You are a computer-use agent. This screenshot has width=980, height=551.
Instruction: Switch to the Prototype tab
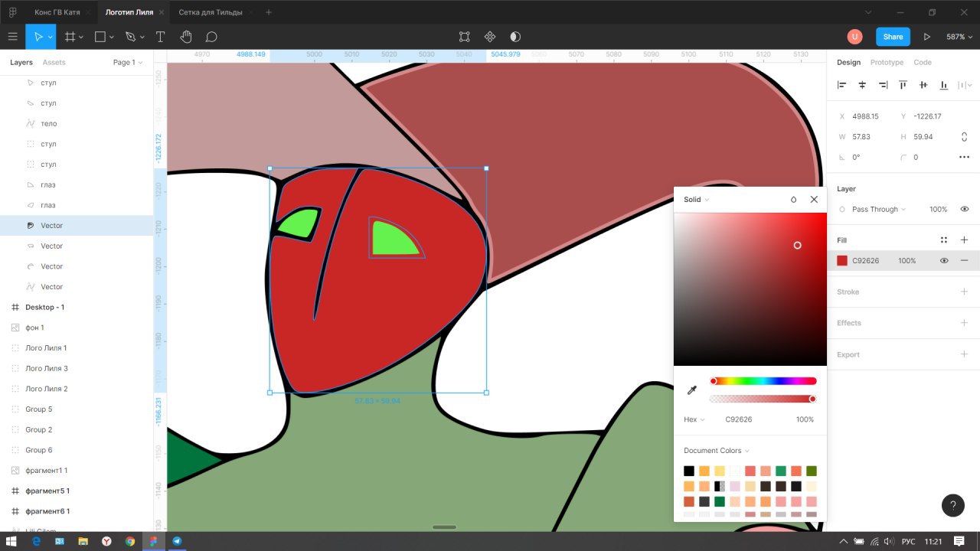[x=887, y=63]
